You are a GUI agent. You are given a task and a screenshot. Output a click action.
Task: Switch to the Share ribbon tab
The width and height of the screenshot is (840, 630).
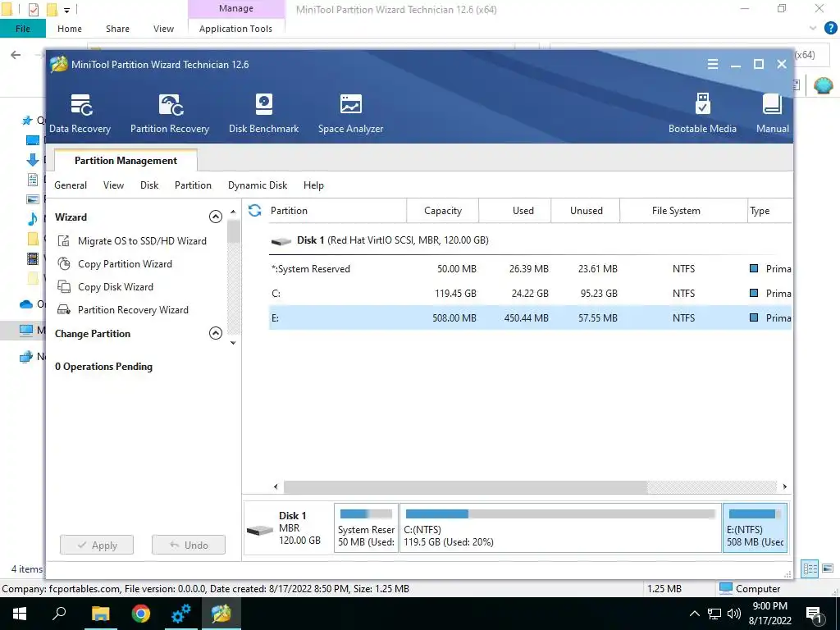pyautogui.click(x=117, y=29)
